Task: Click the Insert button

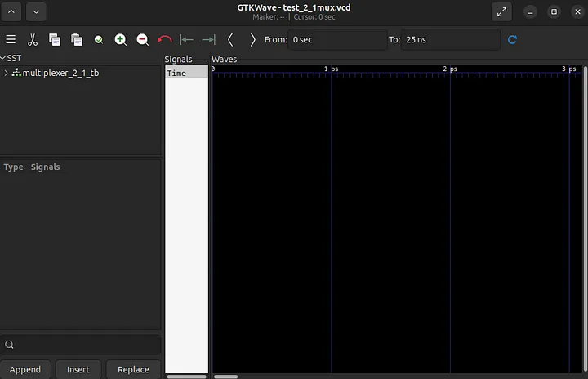Action: pyautogui.click(x=78, y=370)
